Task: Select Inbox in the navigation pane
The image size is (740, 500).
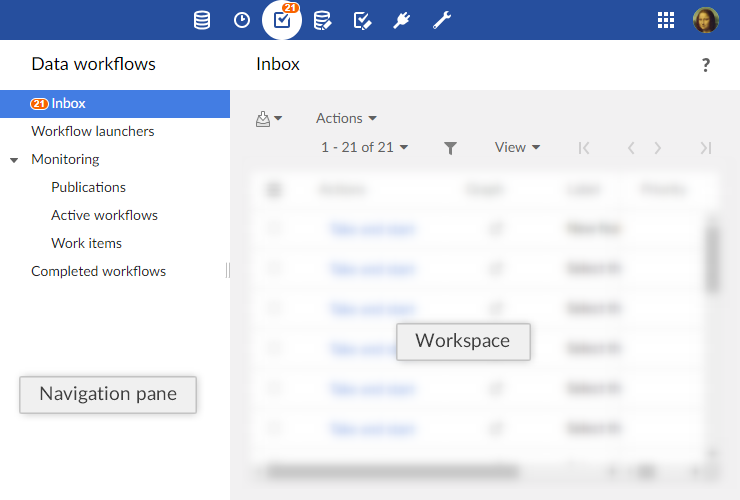Action: coord(115,104)
